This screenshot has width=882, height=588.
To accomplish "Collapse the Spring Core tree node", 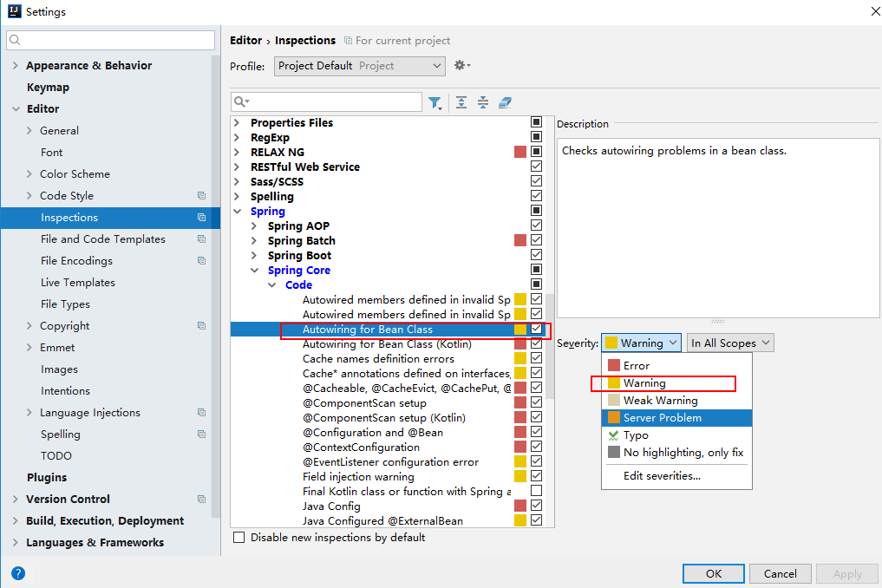I will [x=255, y=270].
